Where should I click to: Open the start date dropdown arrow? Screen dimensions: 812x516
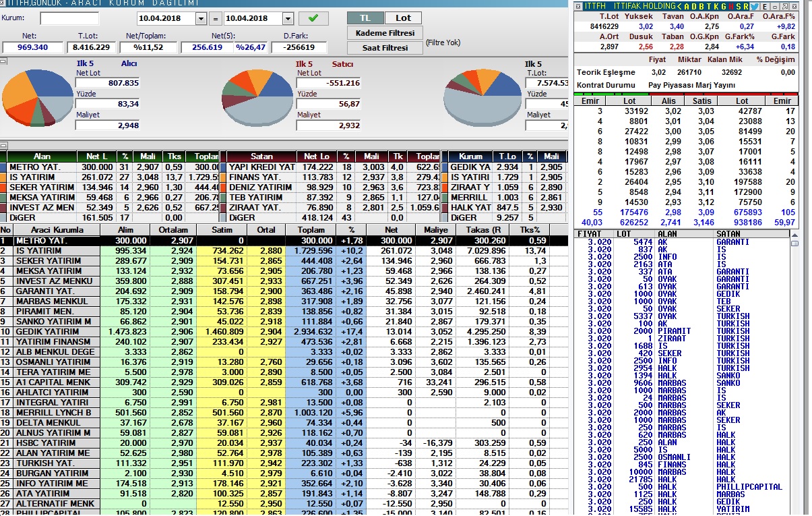click(201, 19)
